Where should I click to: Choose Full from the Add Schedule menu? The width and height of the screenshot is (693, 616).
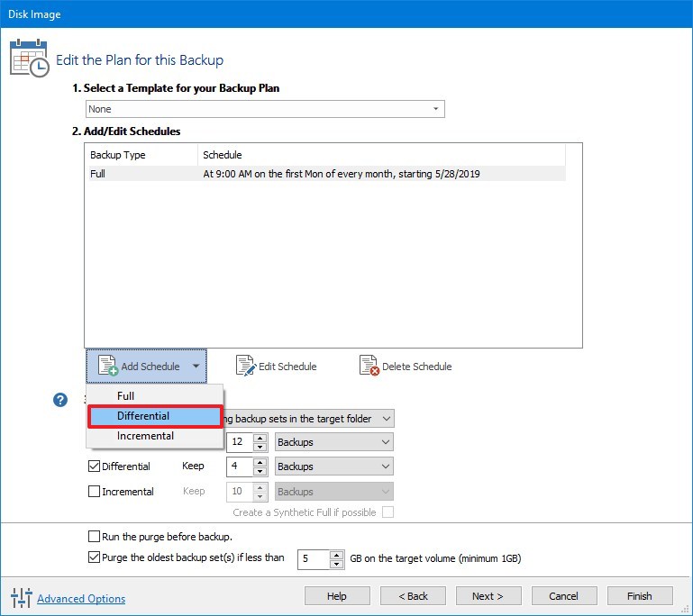coord(155,396)
